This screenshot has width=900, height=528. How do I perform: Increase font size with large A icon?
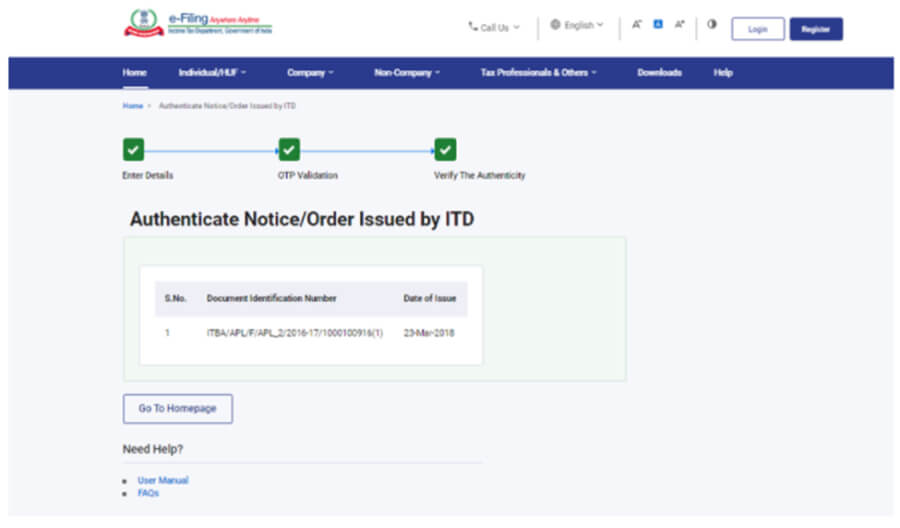point(680,26)
